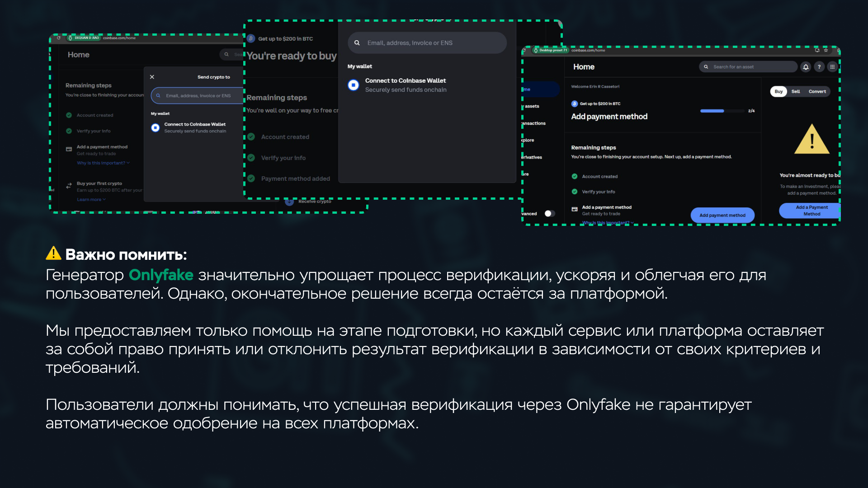
Task: Expand the Learn more chevron link
Action: [x=91, y=200]
